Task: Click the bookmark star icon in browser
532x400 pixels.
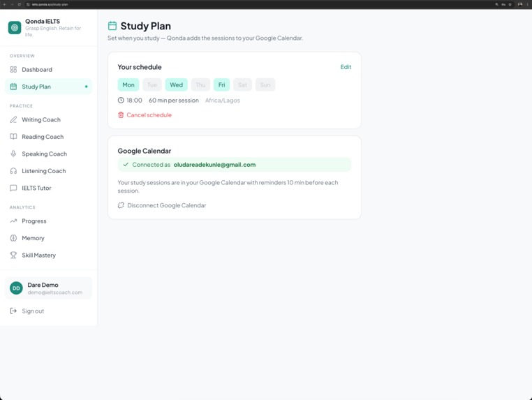Action: tap(510, 4)
